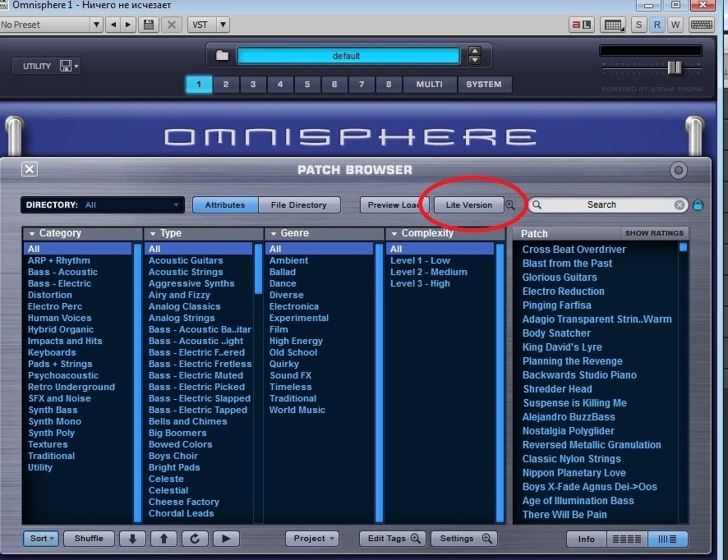This screenshot has width=728, height=560.
Task: Select the Bells and Chimes type
Action: 187,421
